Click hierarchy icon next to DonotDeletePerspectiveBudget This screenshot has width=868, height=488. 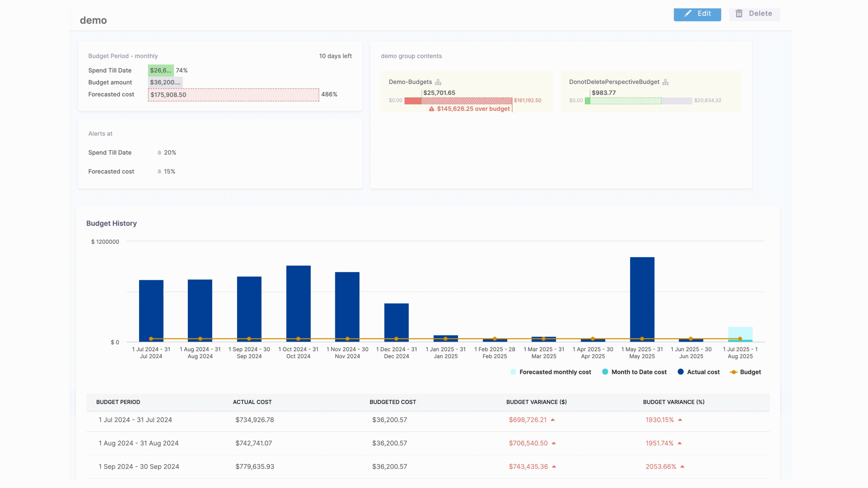(665, 82)
